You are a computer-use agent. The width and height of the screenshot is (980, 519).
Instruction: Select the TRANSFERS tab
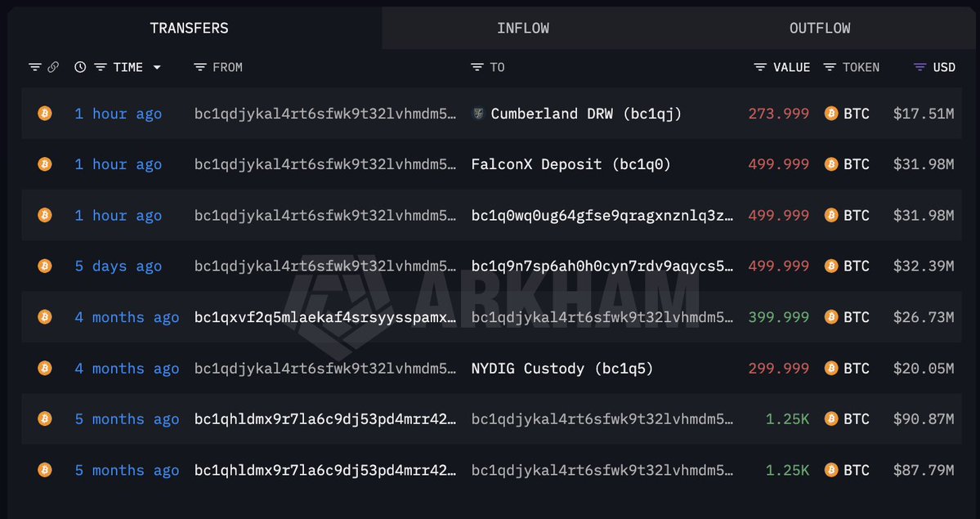click(x=190, y=28)
